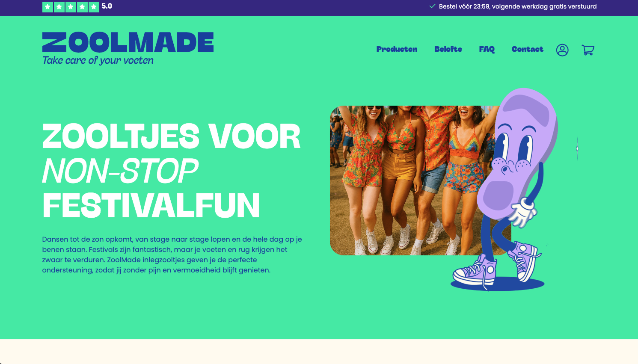Open the shopping cart icon
The image size is (638, 364).
tap(588, 50)
